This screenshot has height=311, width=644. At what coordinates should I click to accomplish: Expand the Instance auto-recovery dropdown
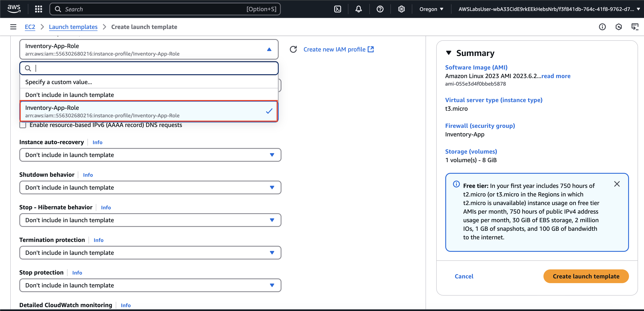pos(150,155)
